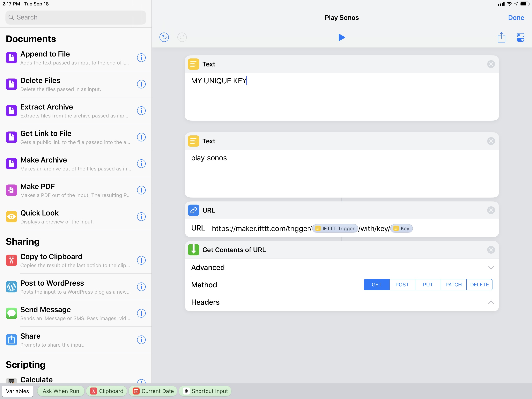Select the Key variable token in URL
532x399 pixels.
tap(401, 228)
